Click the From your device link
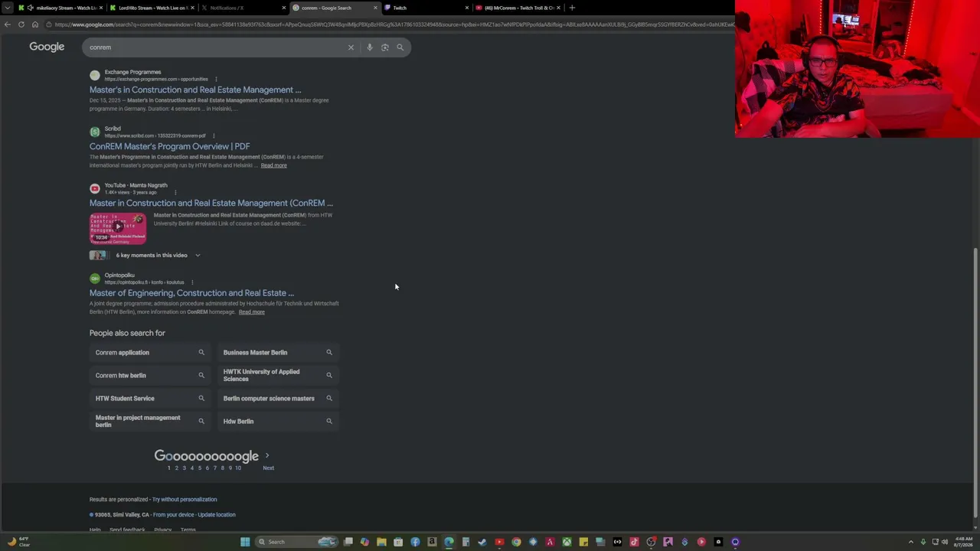This screenshot has width=980, height=551. click(x=173, y=515)
